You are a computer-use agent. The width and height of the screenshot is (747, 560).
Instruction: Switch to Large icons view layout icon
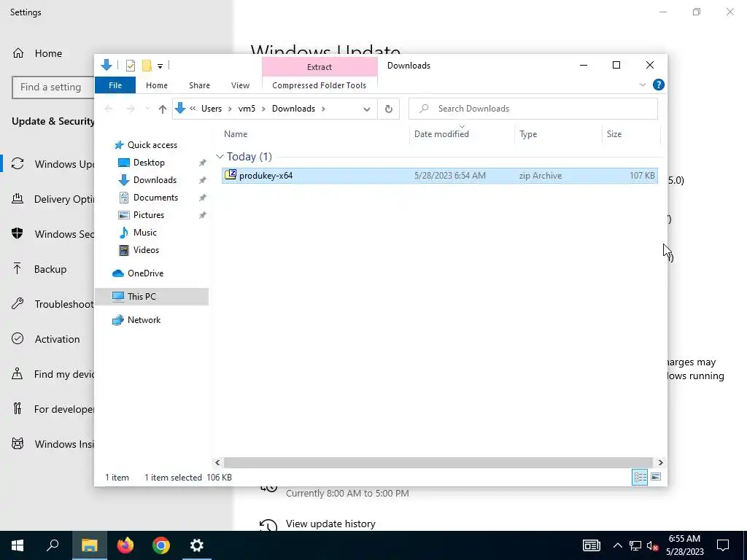[x=656, y=477]
